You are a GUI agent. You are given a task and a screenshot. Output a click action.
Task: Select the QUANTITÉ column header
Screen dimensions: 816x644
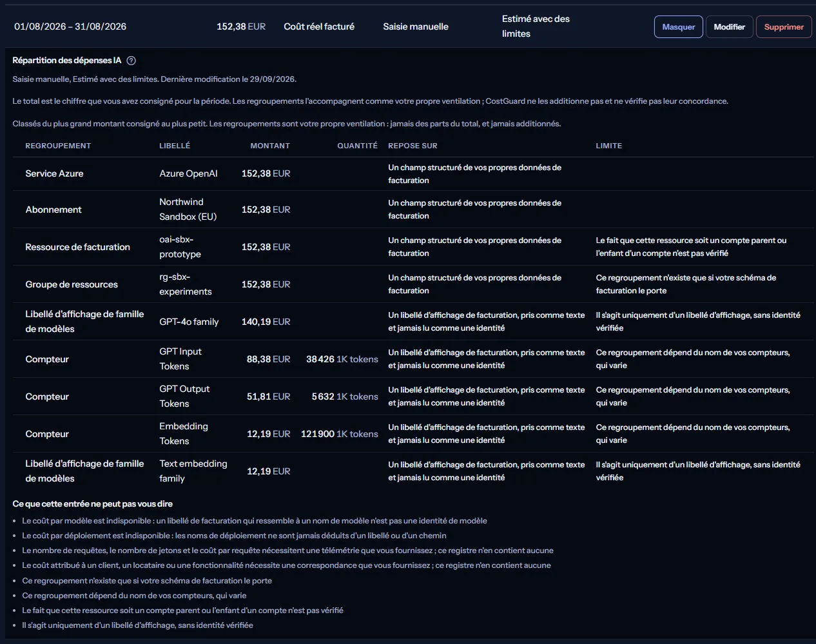click(357, 146)
